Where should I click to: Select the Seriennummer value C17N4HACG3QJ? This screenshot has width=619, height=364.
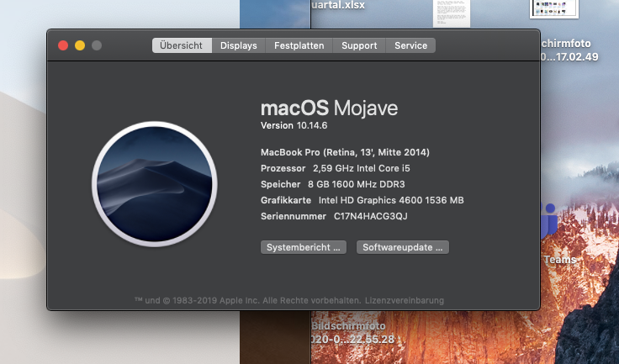(371, 216)
